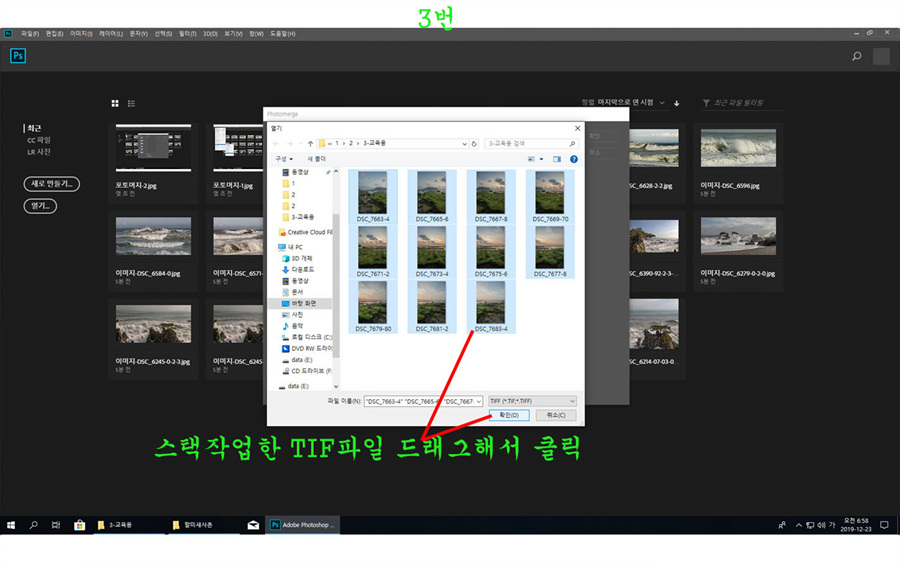
Task: Toggle preview pane icon in Open dialog
Action: pos(557,159)
